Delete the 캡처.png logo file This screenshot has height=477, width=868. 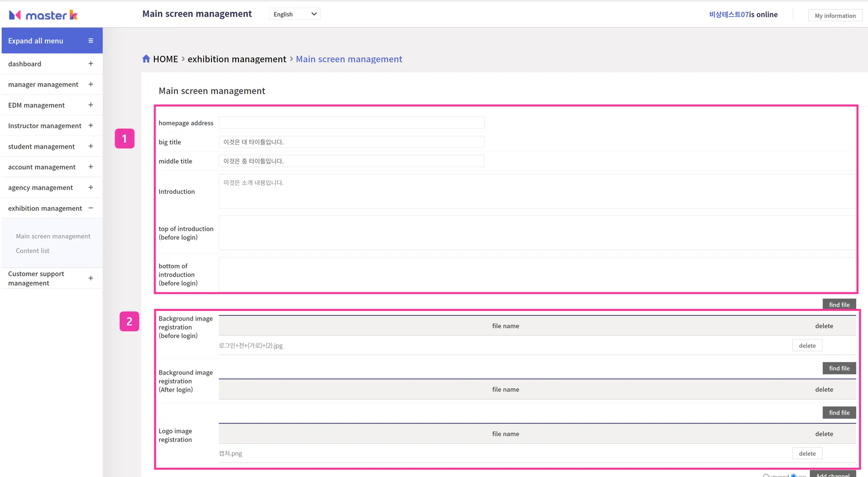(x=807, y=453)
